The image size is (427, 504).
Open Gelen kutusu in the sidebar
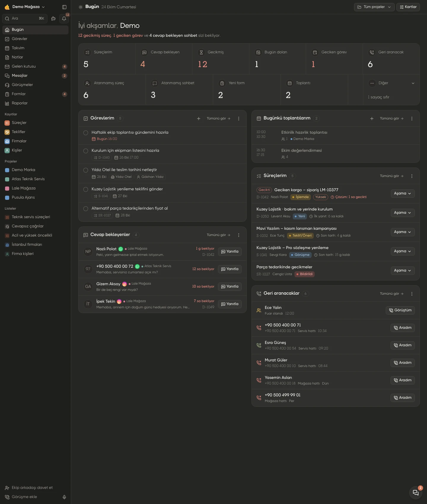click(35, 66)
